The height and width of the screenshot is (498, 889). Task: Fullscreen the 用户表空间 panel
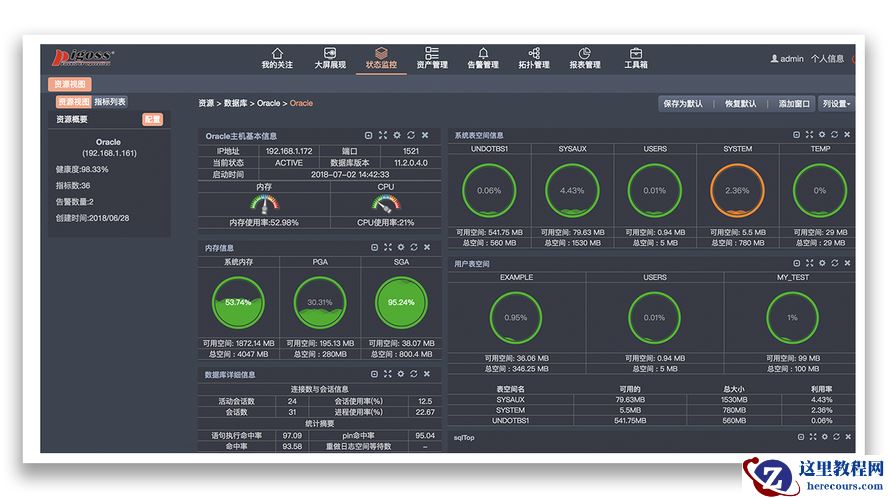click(810, 263)
